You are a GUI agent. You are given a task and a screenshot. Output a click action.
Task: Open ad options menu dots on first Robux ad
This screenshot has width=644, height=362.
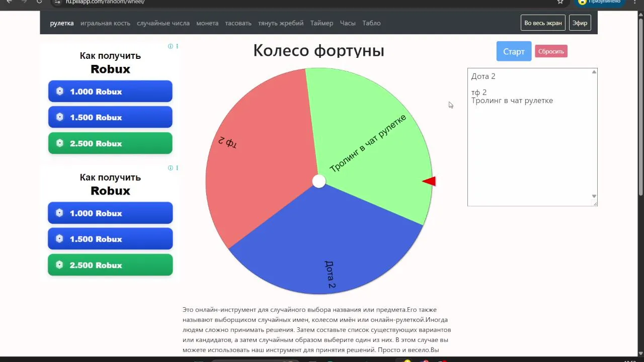pyautogui.click(x=177, y=46)
